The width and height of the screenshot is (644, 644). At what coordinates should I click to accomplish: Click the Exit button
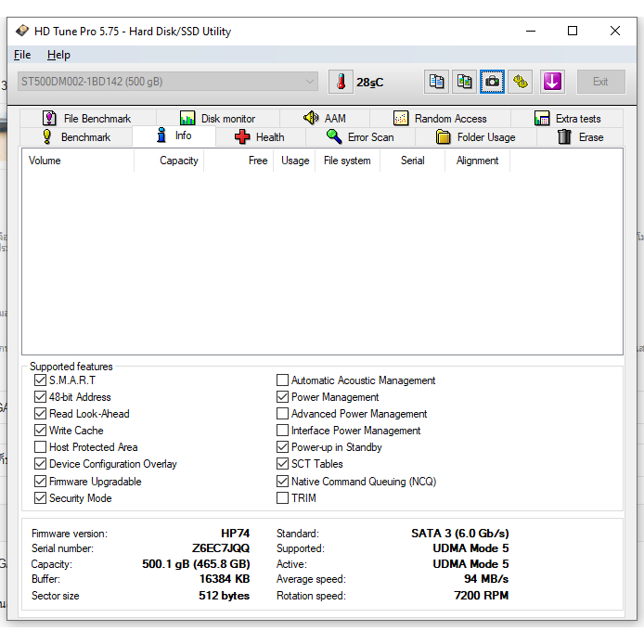coord(600,82)
